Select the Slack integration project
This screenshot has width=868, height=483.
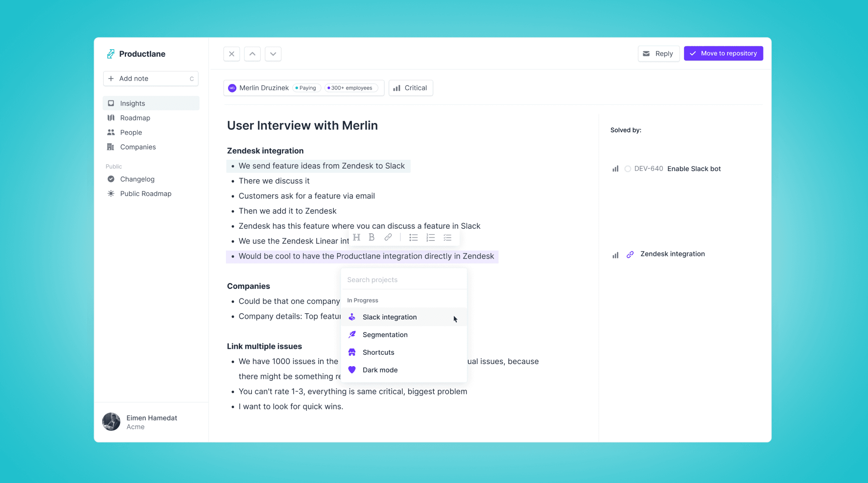(404, 317)
